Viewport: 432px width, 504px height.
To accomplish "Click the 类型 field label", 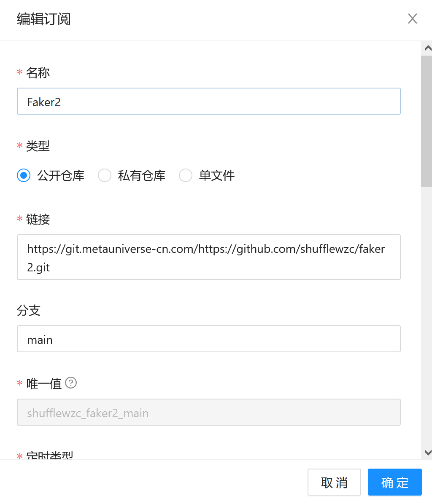I will click(38, 146).
